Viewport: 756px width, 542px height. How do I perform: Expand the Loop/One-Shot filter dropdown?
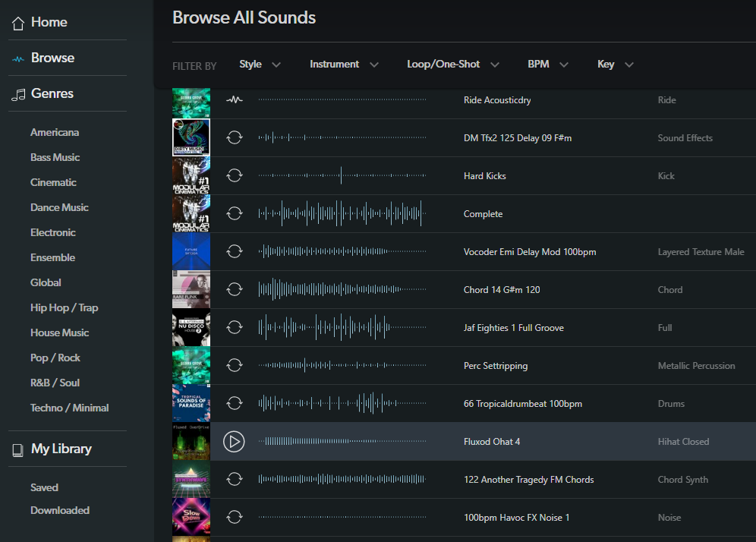tap(452, 64)
